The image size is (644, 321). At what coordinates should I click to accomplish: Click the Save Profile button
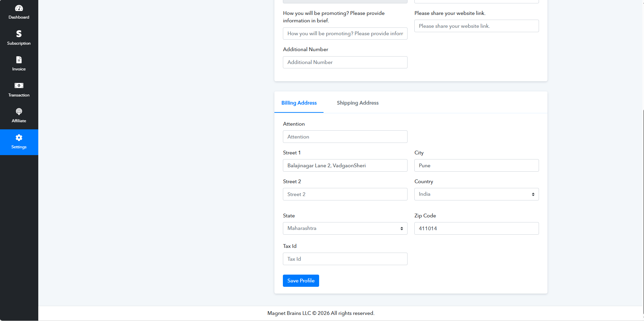pos(301,281)
